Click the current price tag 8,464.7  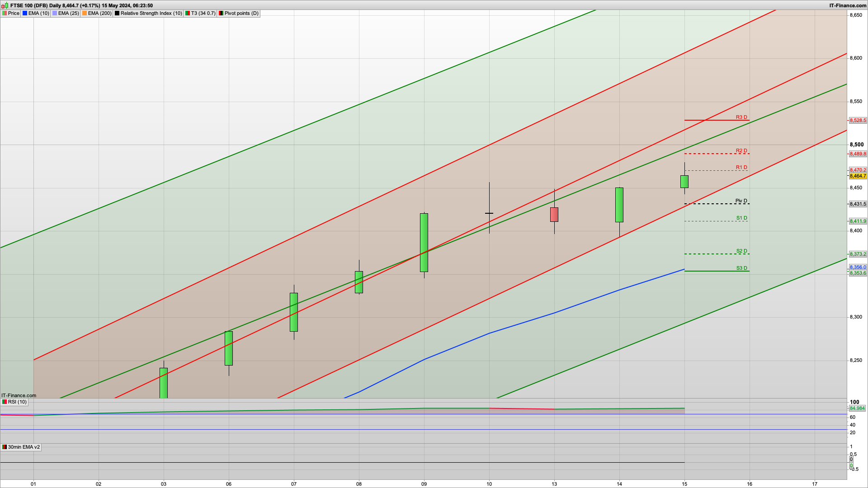tap(858, 176)
